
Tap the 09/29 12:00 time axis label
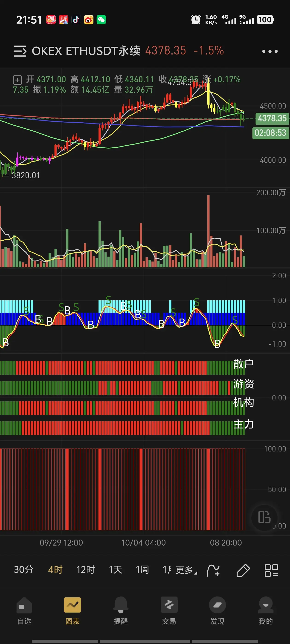point(61,543)
